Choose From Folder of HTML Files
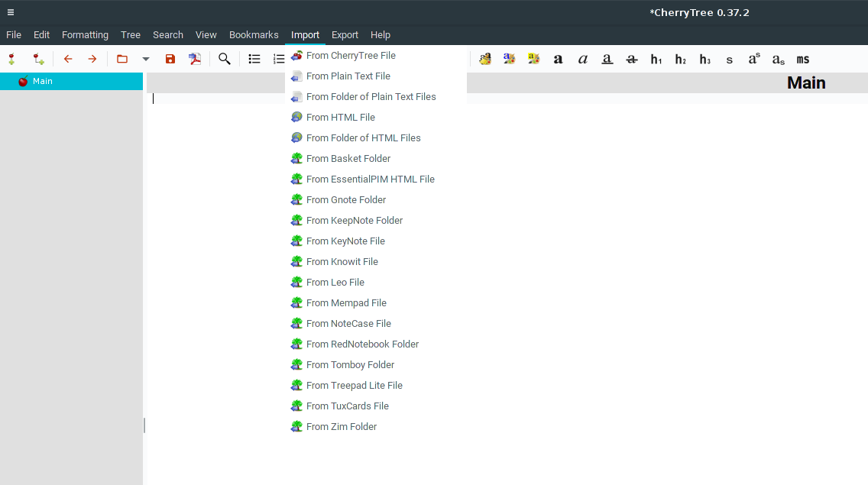Screen dimensions: 868x485 [376, 137]
